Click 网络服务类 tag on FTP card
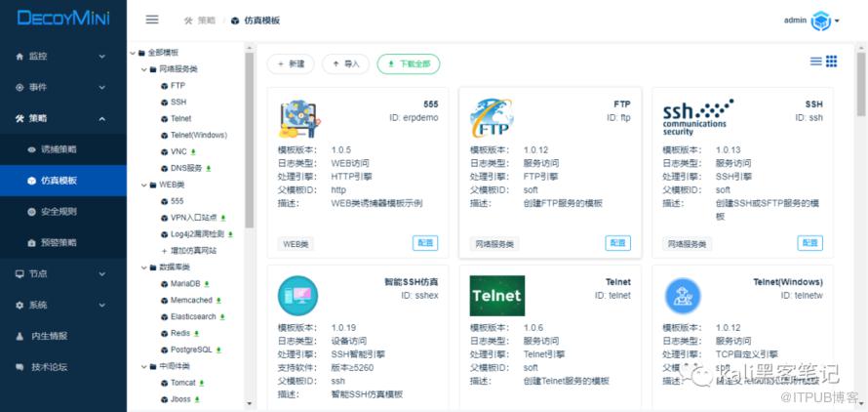The height and width of the screenshot is (412, 868). (x=494, y=243)
